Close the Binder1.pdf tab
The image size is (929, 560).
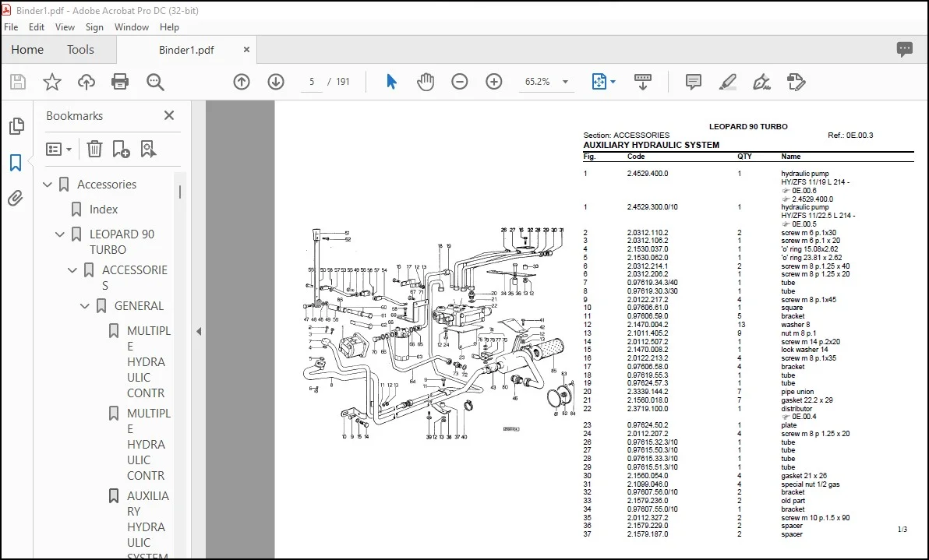[x=246, y=50]
